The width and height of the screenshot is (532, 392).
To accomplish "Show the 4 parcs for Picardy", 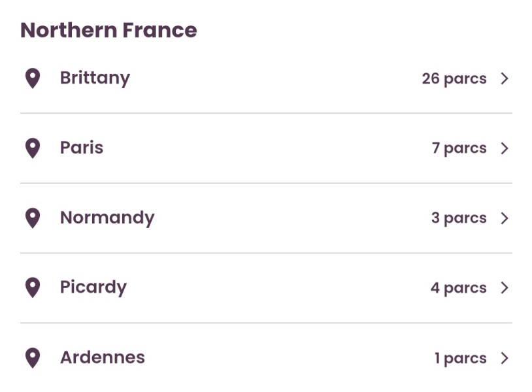I will pyautogui.click(x=458, y=288).
